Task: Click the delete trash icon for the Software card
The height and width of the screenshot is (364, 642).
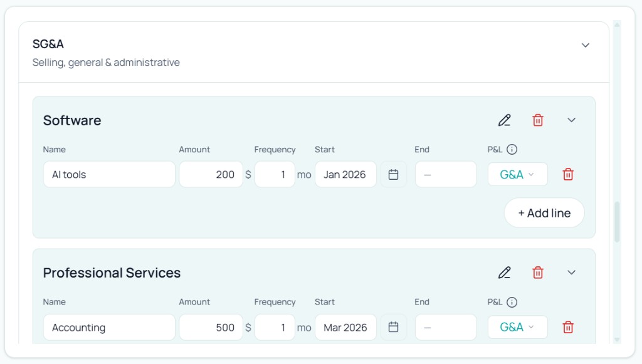Action: [x=537, y=120]
